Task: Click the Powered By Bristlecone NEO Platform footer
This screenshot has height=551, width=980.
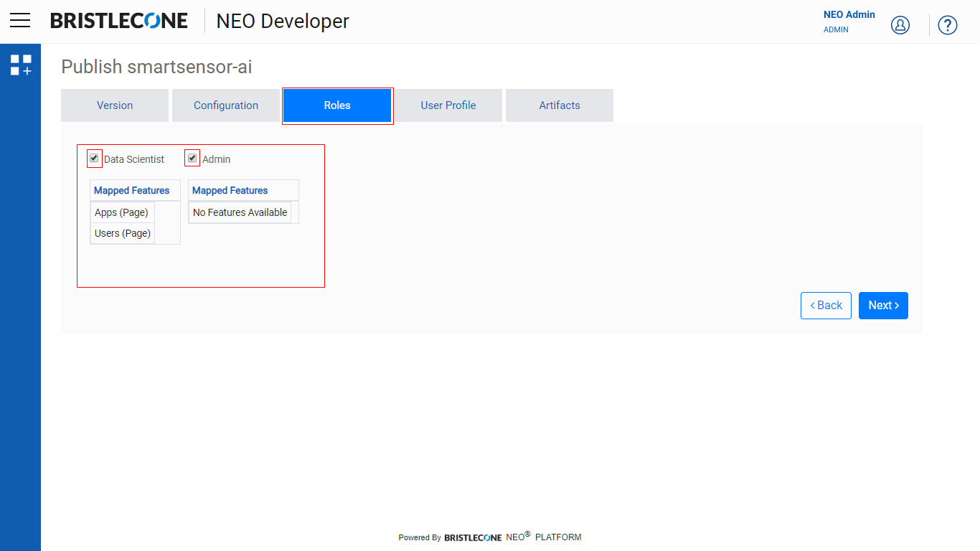Action: pos(490,536)
